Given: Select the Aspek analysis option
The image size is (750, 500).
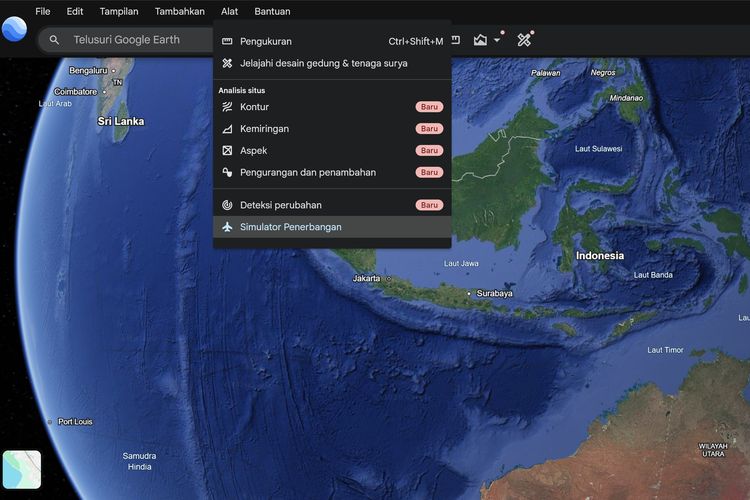Looking at the screenshot, I should pos(332,150).
